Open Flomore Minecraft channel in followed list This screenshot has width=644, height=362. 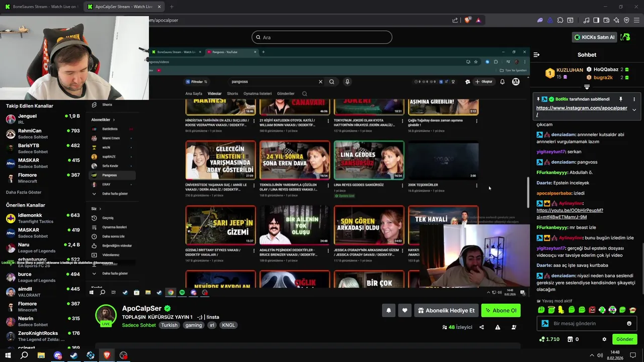click(43, 178)
